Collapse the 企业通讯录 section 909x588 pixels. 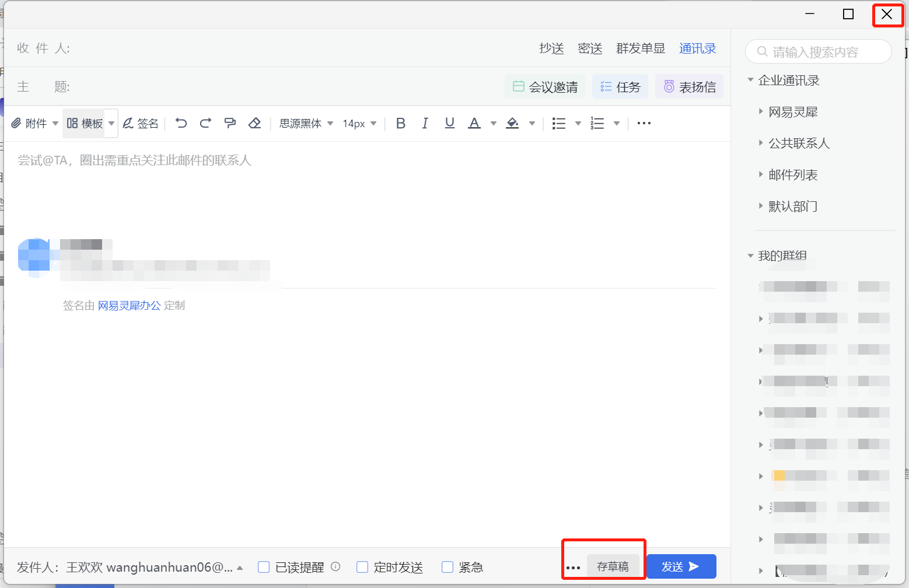(x=750, y=80)
